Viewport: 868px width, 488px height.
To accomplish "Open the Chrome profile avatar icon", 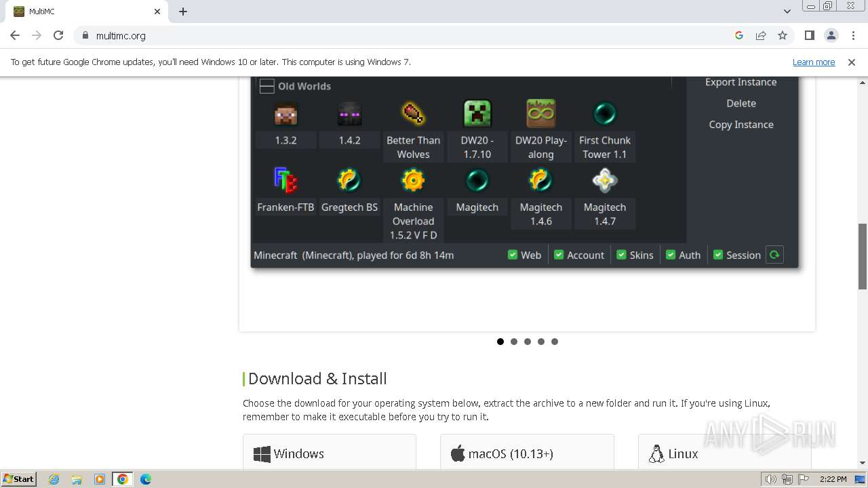I will click(x=831, y=35).
